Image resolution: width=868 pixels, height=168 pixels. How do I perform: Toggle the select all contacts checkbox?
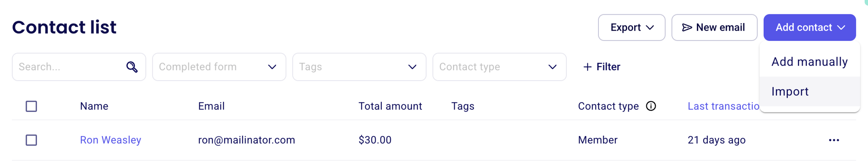coord(32,106)
